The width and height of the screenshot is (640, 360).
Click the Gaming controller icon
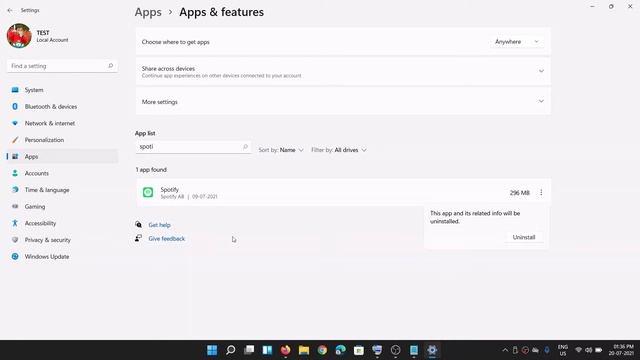point(15,207)
